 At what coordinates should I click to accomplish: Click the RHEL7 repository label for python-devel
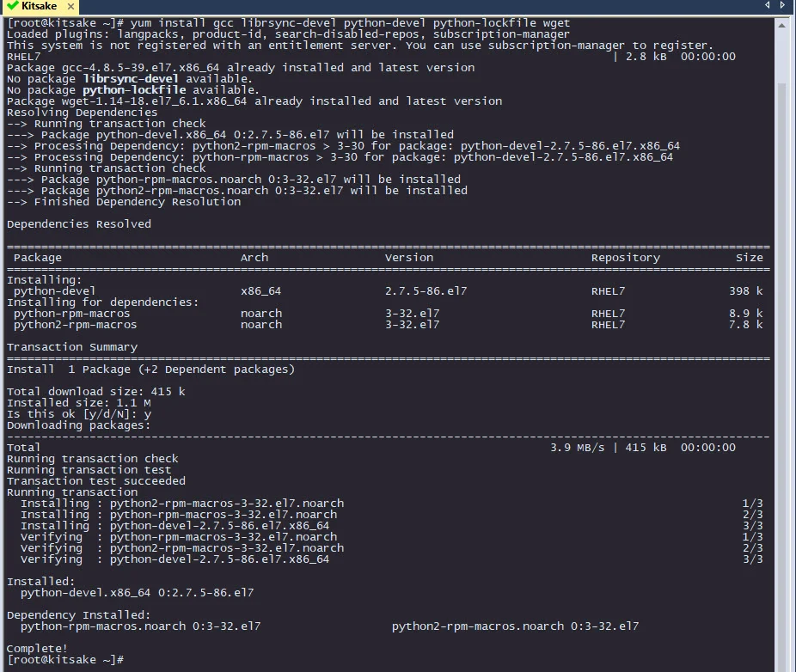[x=608, y=290]
